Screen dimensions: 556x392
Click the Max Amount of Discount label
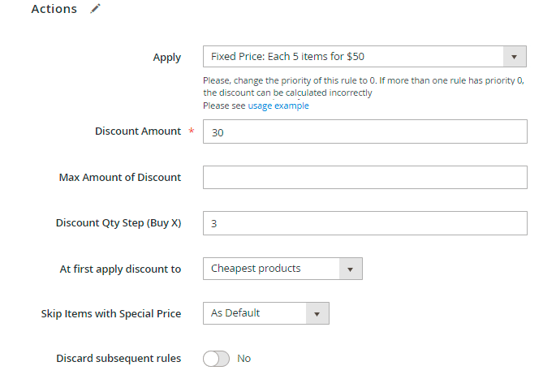coord(120,177)
